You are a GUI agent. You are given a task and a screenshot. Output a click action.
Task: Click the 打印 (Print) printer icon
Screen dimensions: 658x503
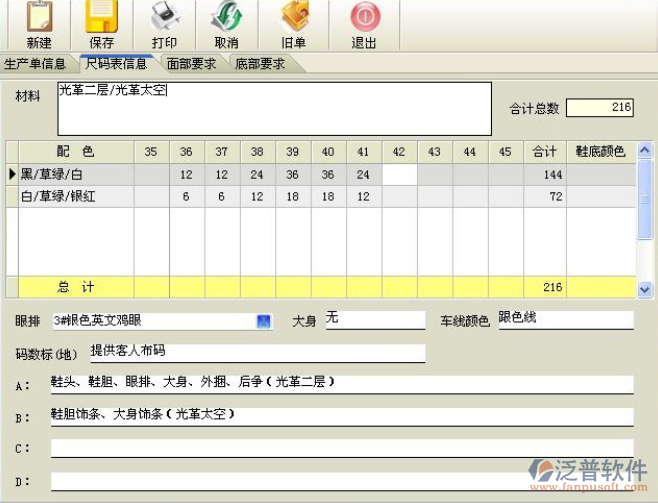tap(164, 18)
